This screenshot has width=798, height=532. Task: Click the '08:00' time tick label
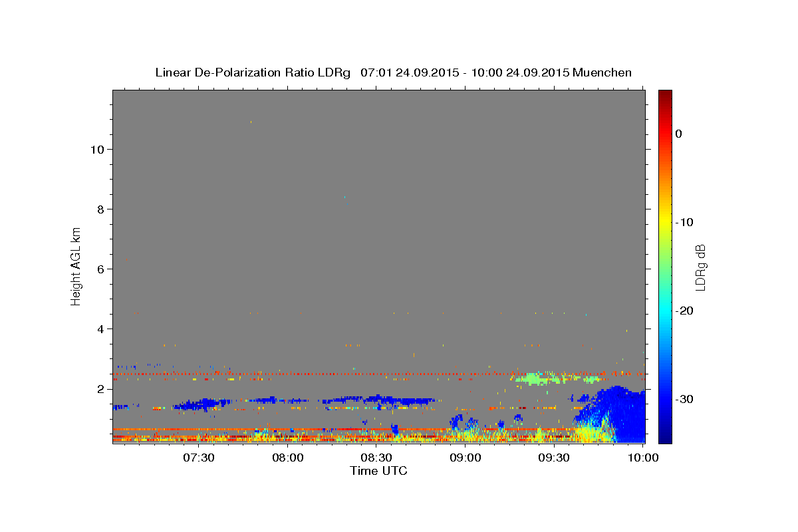pos(287,458)
